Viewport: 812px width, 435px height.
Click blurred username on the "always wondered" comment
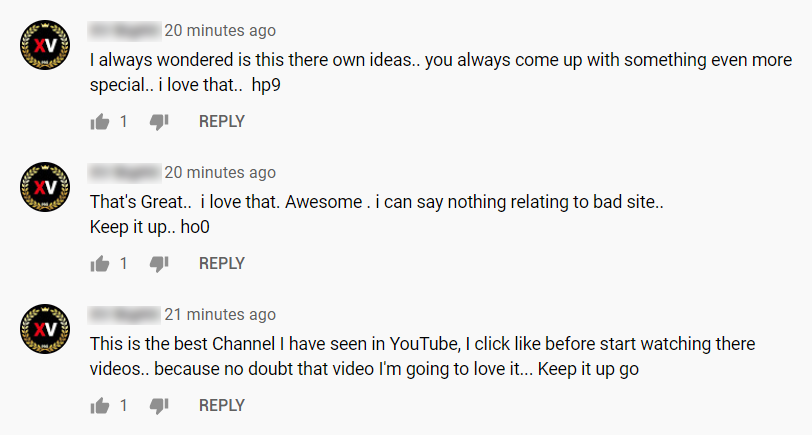pos(123,31)
